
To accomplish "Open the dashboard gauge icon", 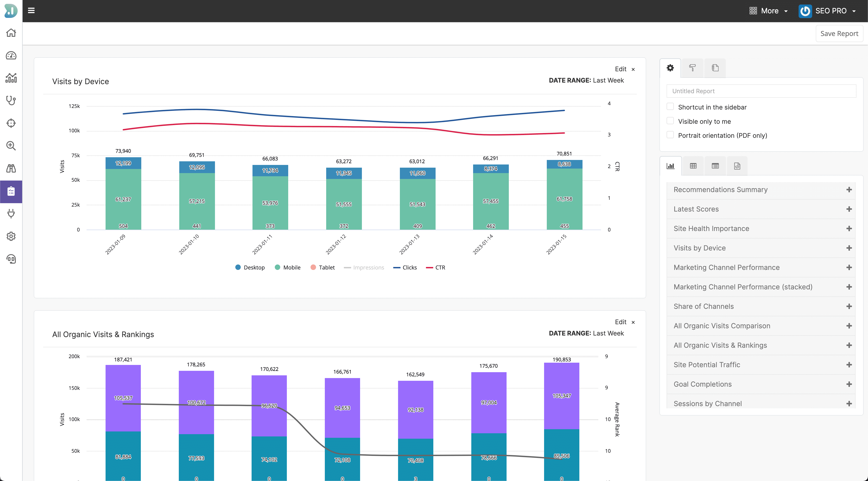I will point(11,55).
